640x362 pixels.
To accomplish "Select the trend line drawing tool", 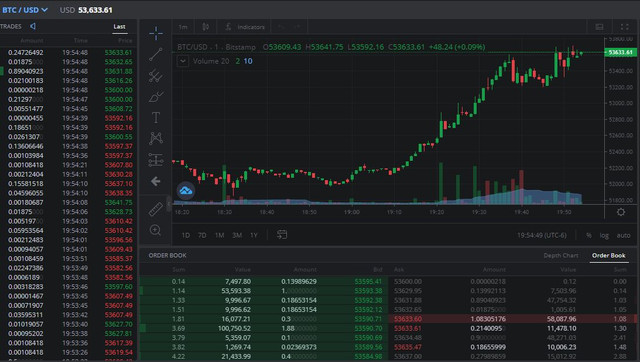I will click(x=156, y=54).
